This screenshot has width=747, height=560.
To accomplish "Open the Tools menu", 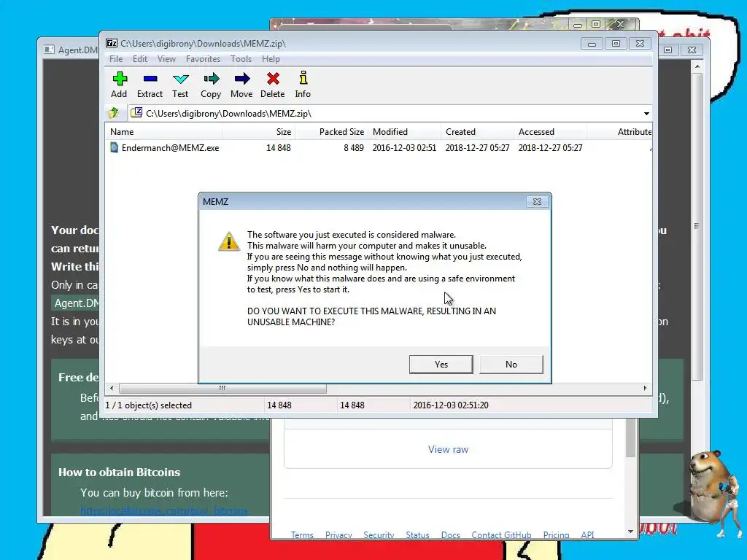I will (241, 59).
